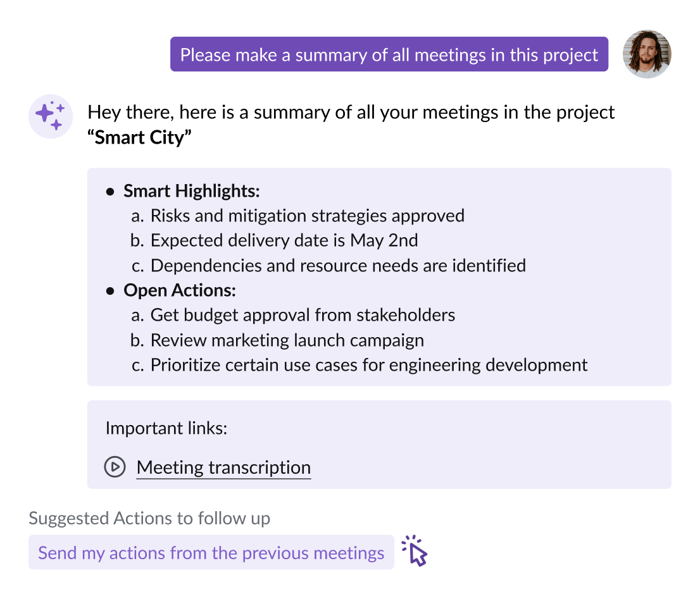The height and width of the screenshot is (599, 700).
Task: Click Prioritize certain use cases item
Action: tap(369, 365)
